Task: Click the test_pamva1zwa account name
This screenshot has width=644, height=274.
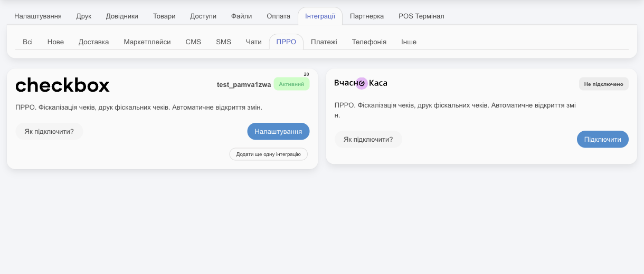Action: [x=244, y=84]
